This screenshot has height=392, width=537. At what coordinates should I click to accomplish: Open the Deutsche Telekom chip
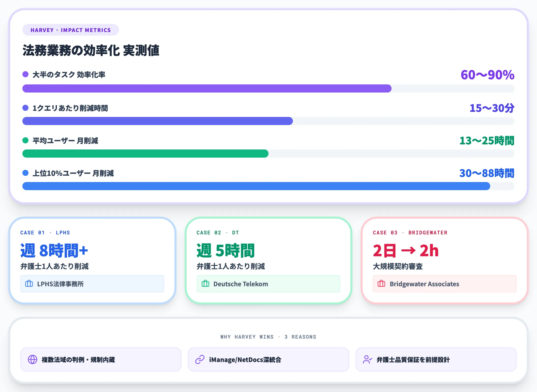click(268, 284)
